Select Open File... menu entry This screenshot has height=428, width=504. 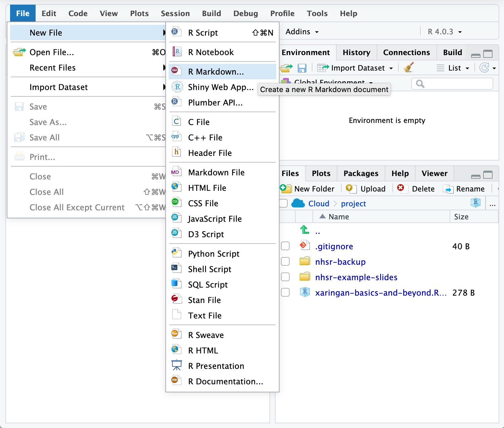(x=88, y=52)
